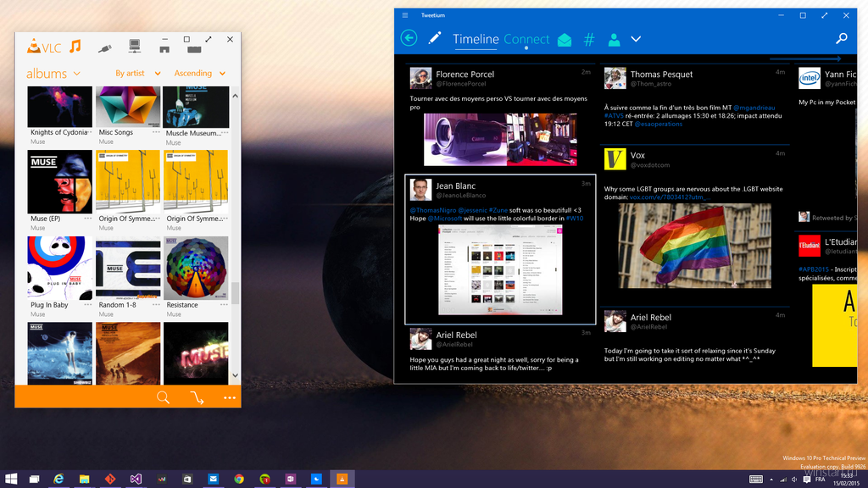Open Visual Studio from taskbar
Image resolution: width=868 pixels, height=488 pixels.
pyautogui.click(x=136, y=480)
